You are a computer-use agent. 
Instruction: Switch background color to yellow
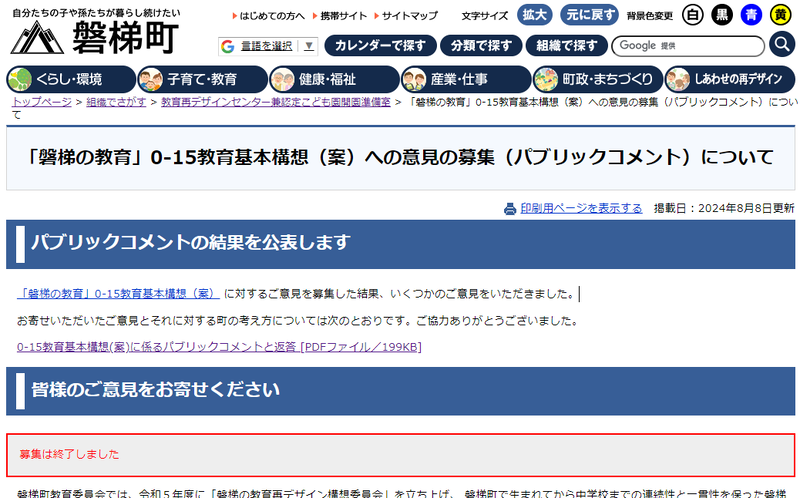click(x=779, y=15)
